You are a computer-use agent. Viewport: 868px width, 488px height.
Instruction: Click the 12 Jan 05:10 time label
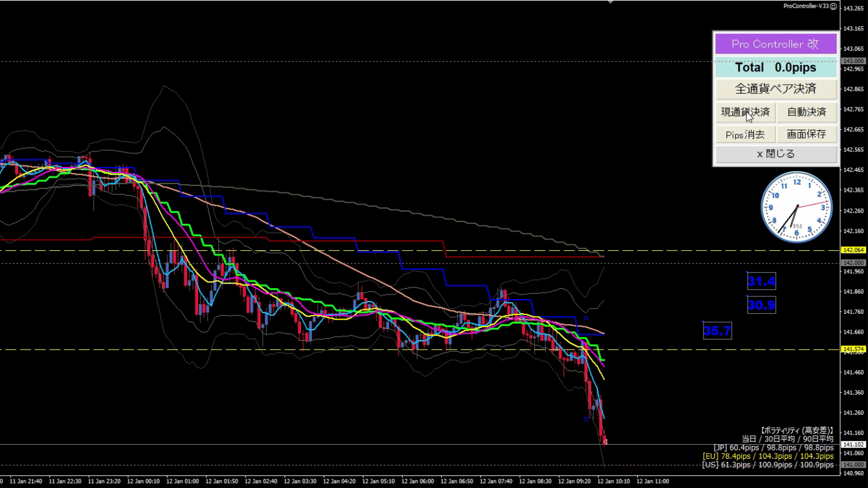point(378,482)
